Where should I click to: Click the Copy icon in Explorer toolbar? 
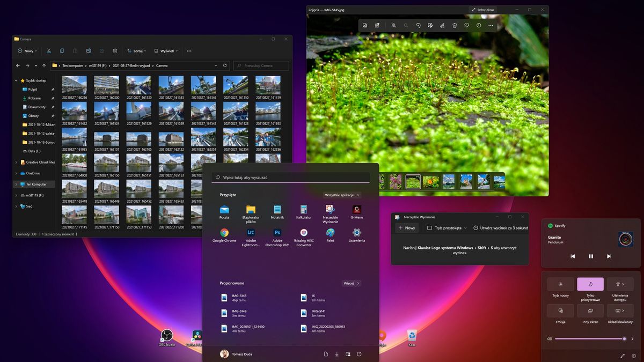62,51
